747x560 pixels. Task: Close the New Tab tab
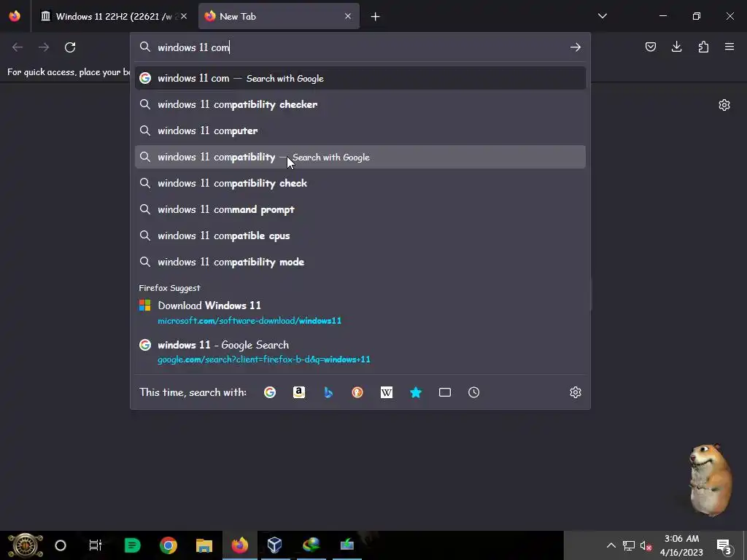(348, 16)
